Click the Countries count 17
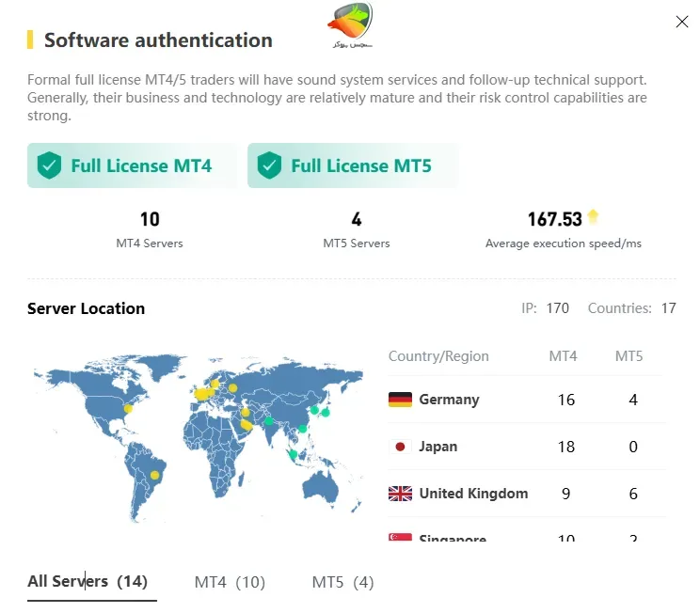The height and width of the screenshot is (613, 700). tap(668, 308)
